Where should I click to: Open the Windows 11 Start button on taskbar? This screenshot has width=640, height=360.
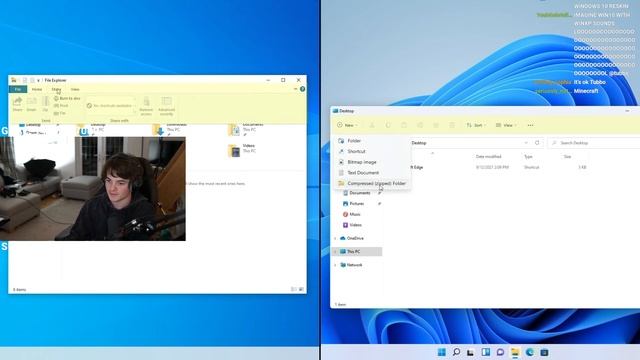click(x=442, y=352)
